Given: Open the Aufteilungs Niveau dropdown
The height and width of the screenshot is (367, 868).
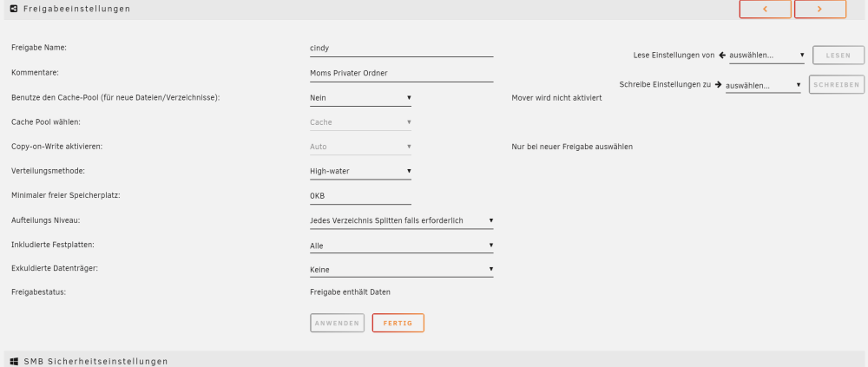Looking at the screenshot, I should (x=401, y=220).
